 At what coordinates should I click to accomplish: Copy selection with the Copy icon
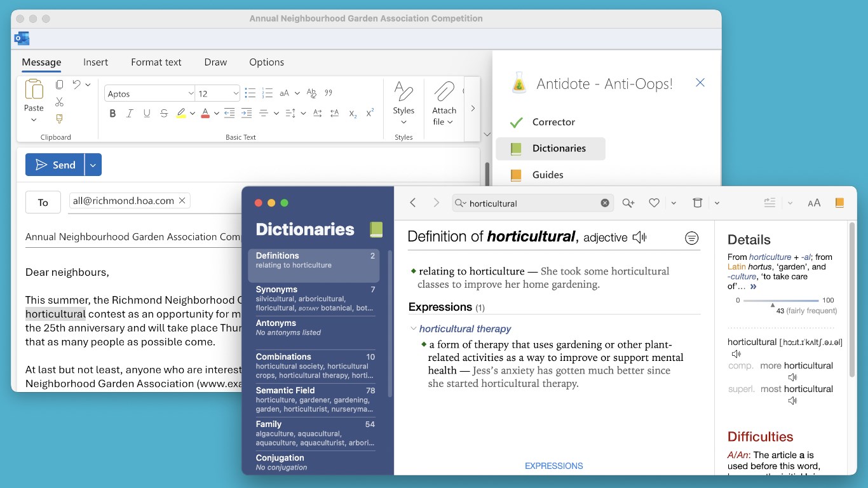tap(59, 85)
